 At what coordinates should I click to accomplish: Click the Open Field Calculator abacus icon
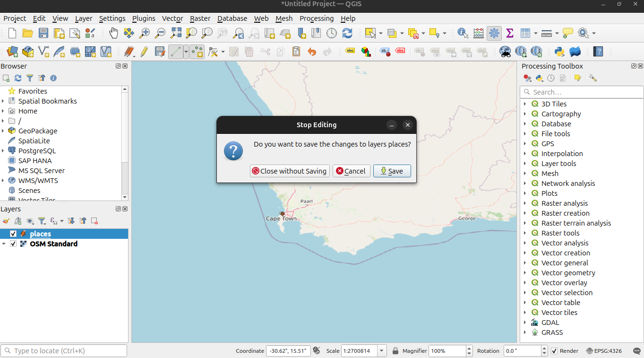(x=479, y=33)
